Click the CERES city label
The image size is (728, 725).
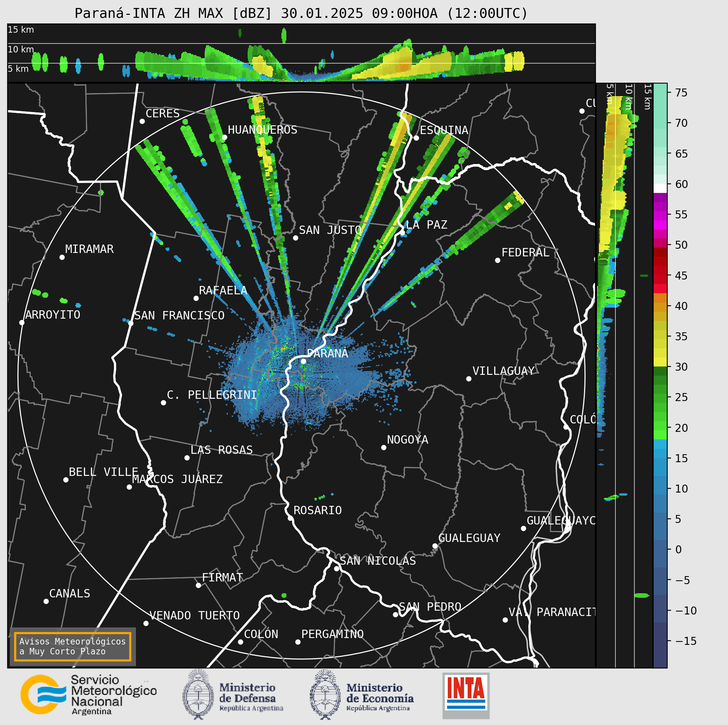pos(163,114)
